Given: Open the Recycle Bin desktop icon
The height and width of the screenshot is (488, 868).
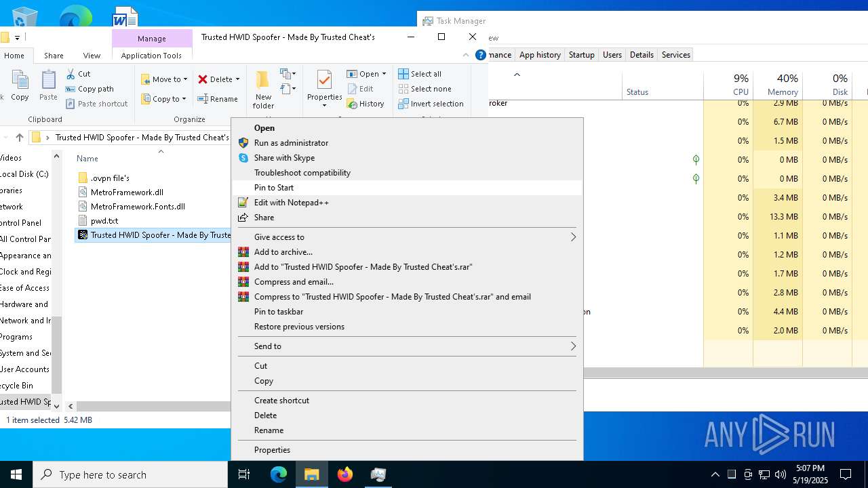Looking at the screenshot, I should coord(25,17).
